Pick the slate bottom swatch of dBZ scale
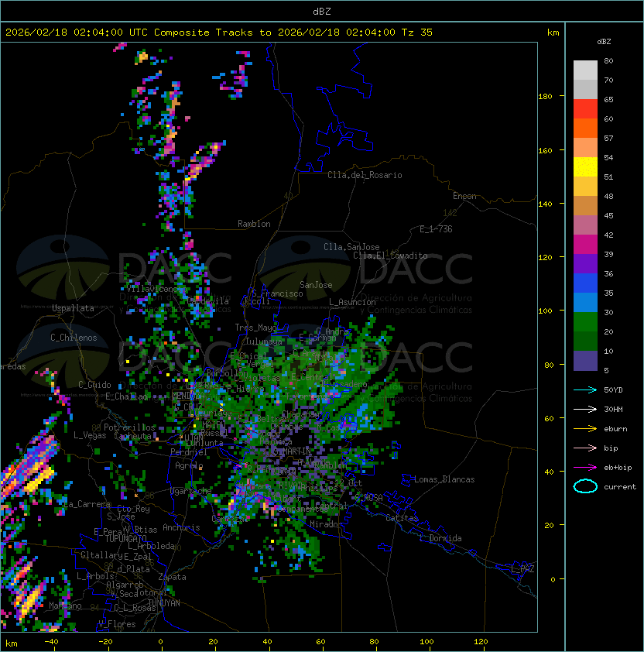Viewport: 644px width, 652px height. [585, 361]
